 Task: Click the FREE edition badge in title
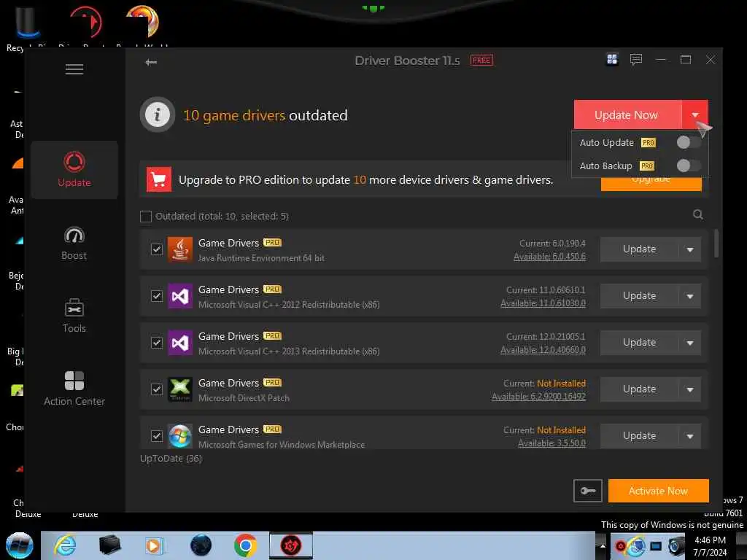click(481, 61)
